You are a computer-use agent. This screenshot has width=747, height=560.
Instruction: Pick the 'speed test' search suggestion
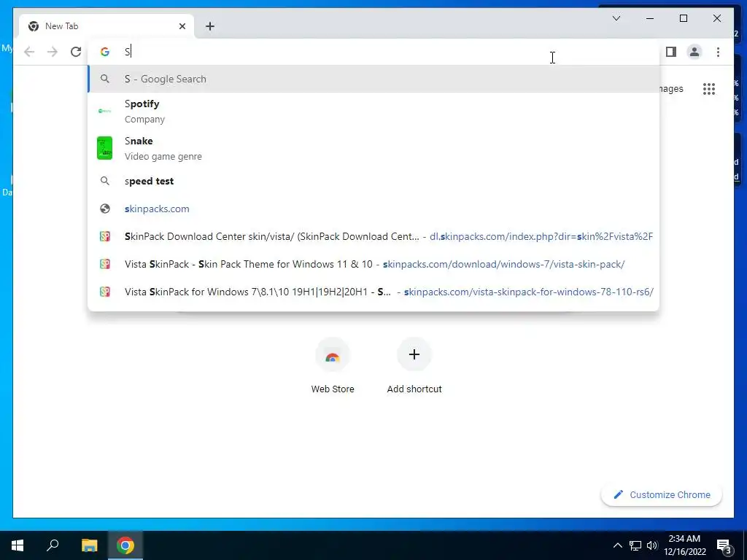[374, 181]
